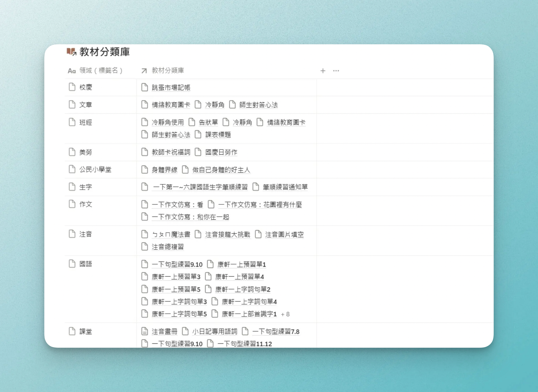538x392 pixels.
Task: Expand the +8 hidden items in 國語 row
Action: [x=286, y=314]
